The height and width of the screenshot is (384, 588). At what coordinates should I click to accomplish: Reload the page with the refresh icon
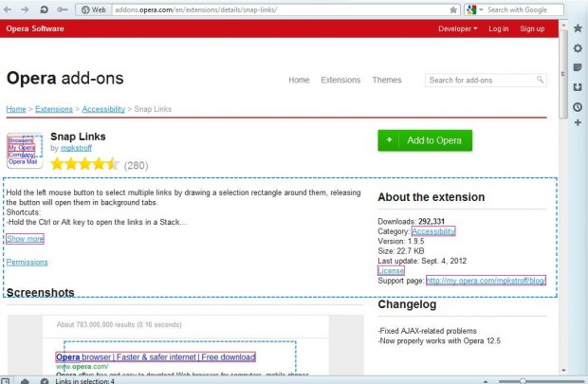(x=44, y=9)
